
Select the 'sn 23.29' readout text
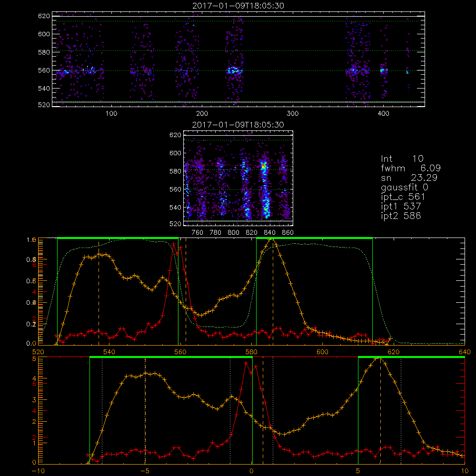point(409,178)
